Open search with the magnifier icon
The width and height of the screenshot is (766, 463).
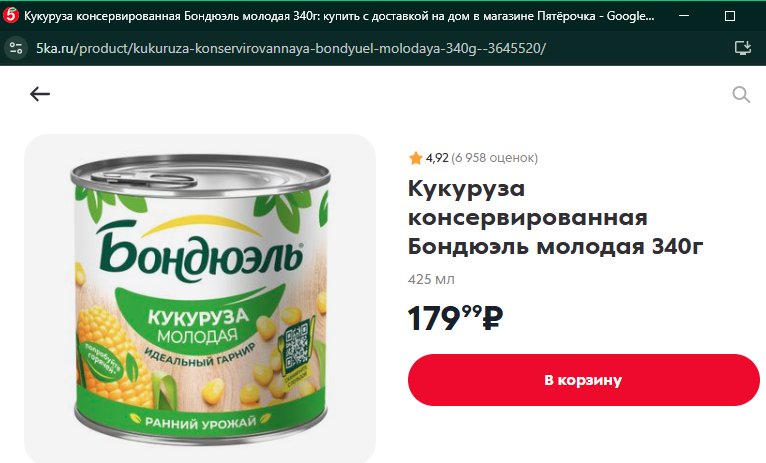click(741, 94)
